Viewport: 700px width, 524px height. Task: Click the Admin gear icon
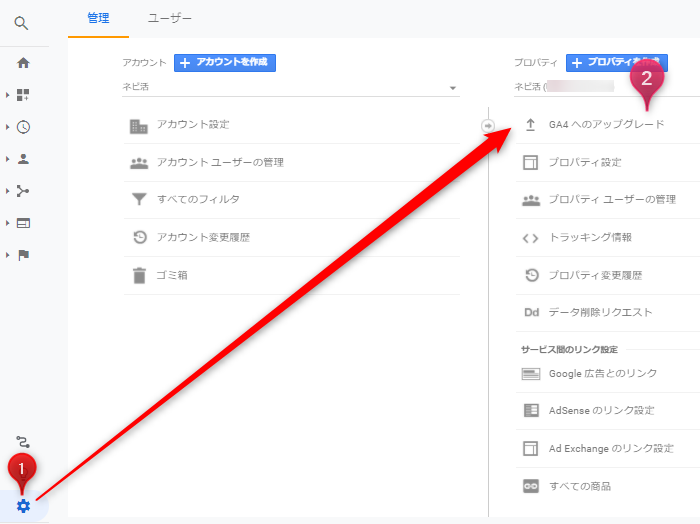[23, 505]
